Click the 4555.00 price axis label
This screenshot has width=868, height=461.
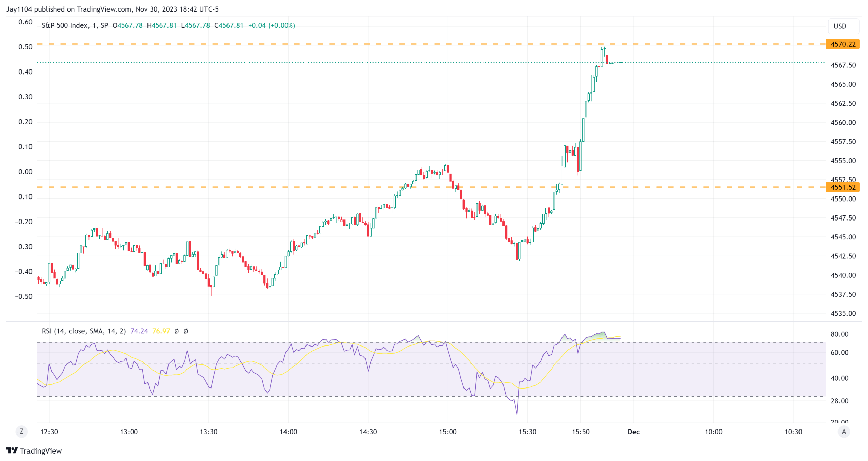(x=843, y=161)
